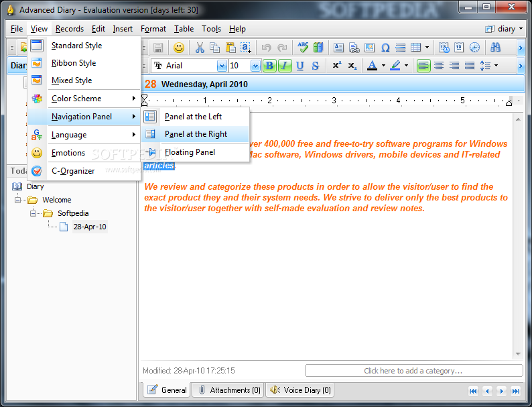Toggle left text alignment
The height and width of the screenshot is (407, 532).
click(423, 66)
